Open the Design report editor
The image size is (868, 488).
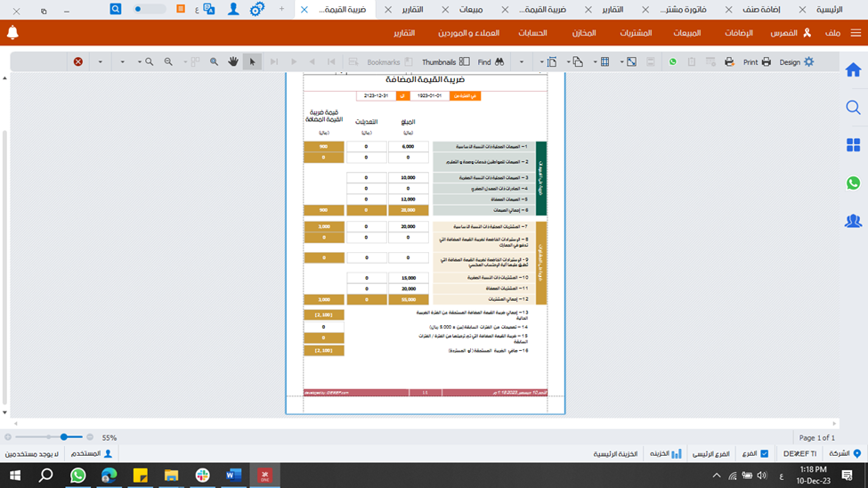point(797,62)
